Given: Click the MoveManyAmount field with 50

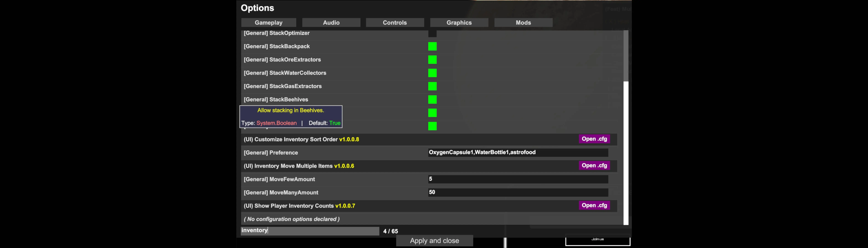Looking at the screenshot, I should (518, 192).
